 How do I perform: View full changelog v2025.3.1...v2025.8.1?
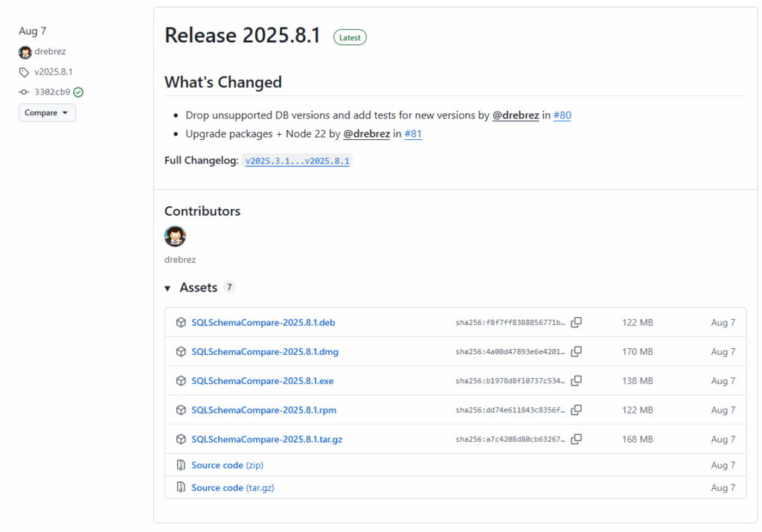[297, 161]
